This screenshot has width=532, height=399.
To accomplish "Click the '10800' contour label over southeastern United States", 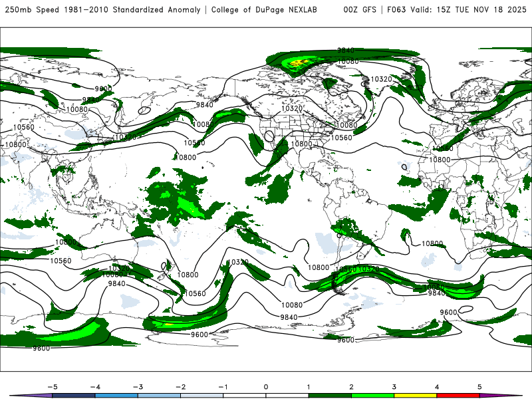I will point(302,144).
